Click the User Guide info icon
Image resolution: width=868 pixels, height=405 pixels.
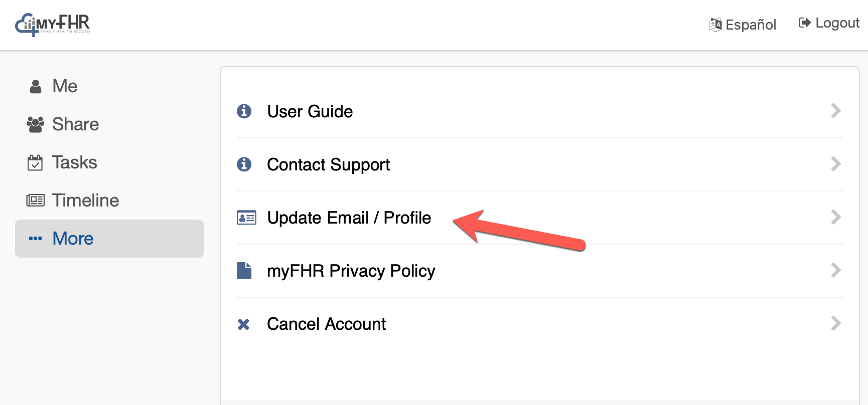click(x=244, y=111)
